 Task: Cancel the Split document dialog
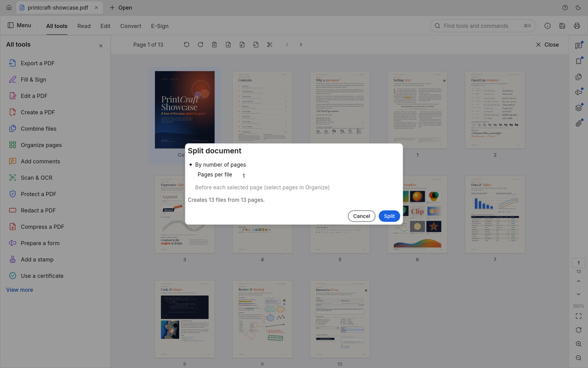coord(361,216)
